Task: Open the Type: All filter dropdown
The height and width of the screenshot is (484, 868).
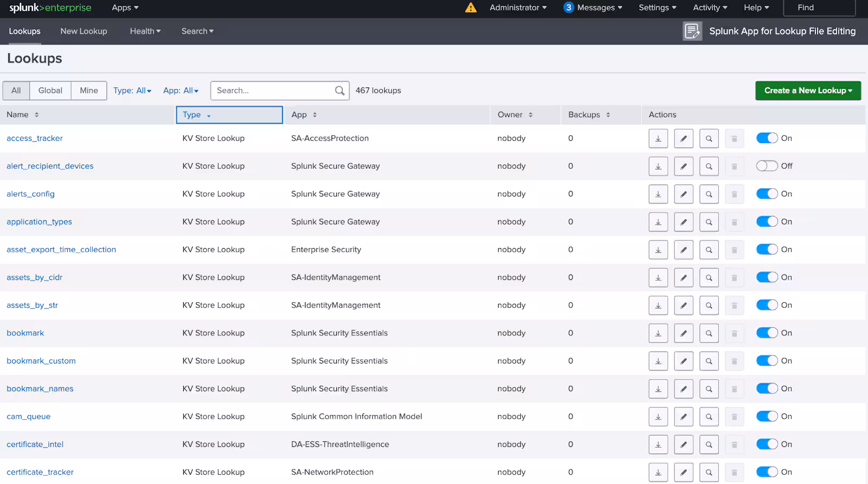Action: (x=132, y=91)
